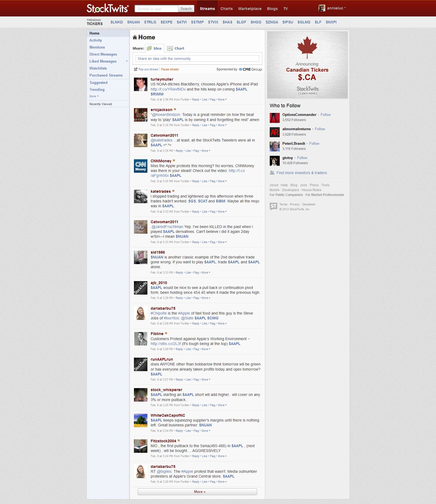Image resolution: width=436 pixels, height=504 pixels.
Task: Open stock_whisperer's avatar
Action: 141,395
